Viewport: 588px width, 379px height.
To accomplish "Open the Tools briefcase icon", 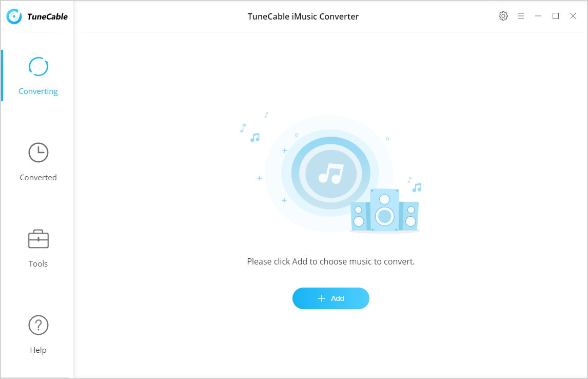I will [38, 239].
